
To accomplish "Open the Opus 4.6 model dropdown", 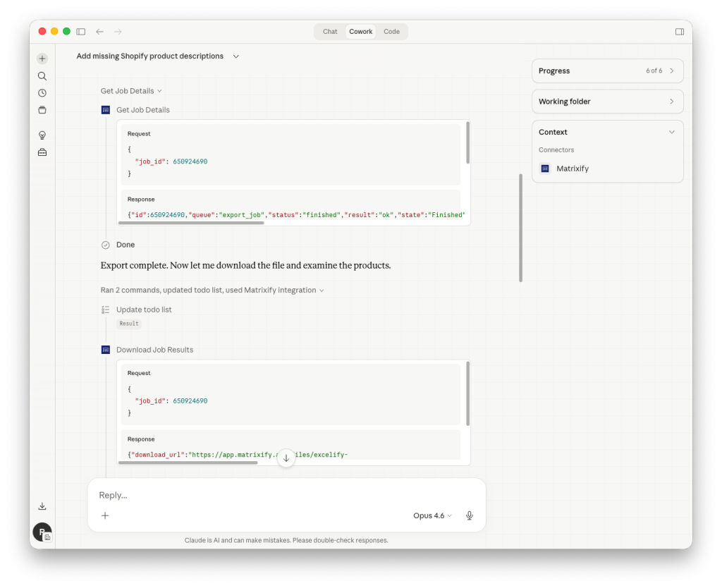I will [432, 515].
